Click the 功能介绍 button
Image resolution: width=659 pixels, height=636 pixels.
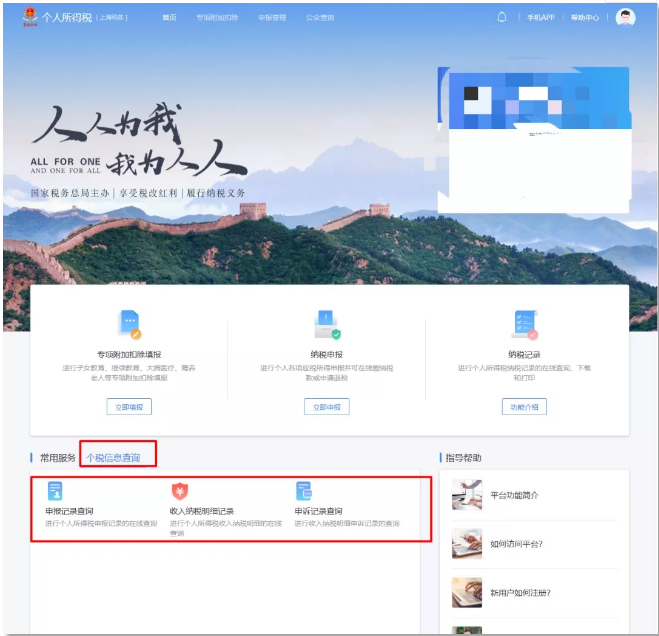[524, 406]
